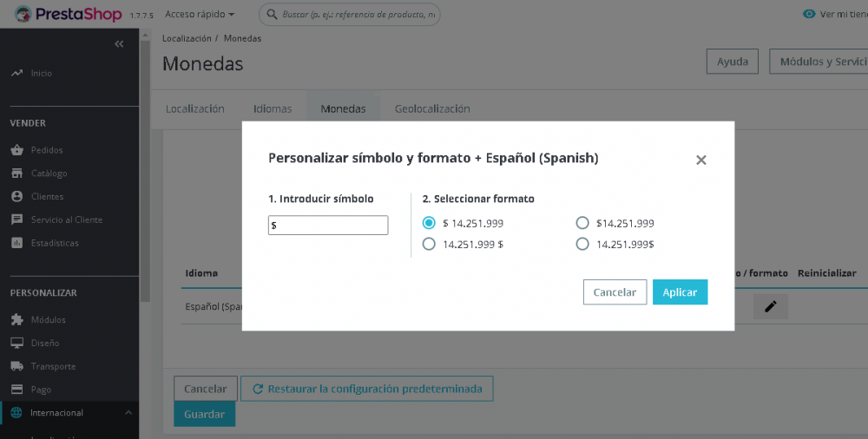Click the Transporte truck icon
The width and height of the screenshot is (868, 439).
(16, 367)
